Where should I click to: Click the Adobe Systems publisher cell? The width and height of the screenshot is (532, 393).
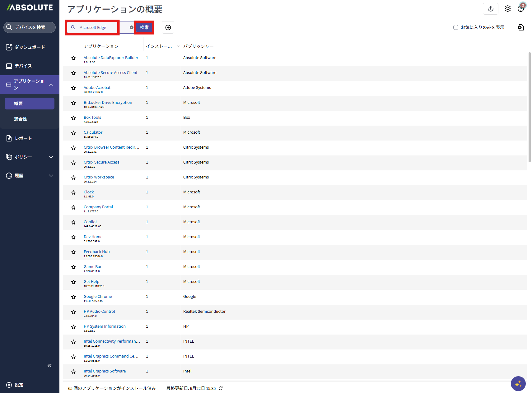197,88
